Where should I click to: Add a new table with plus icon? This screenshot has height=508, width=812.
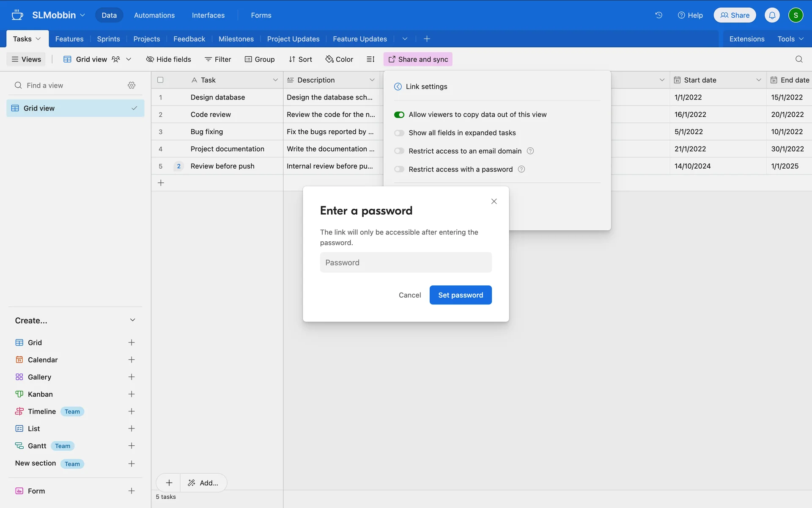coord(427,39)
